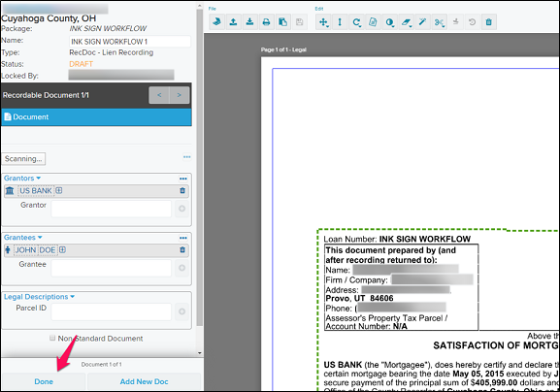Delete the US BANK grantor entry
The width and height of the screenshot is (560, 392).
pyautogui.click(x=182, y=190)
